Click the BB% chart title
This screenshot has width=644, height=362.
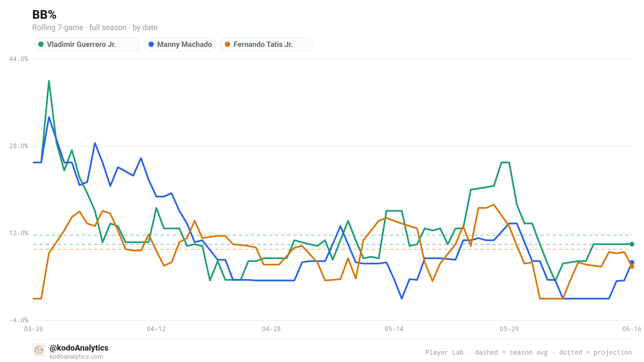point(44,15)
